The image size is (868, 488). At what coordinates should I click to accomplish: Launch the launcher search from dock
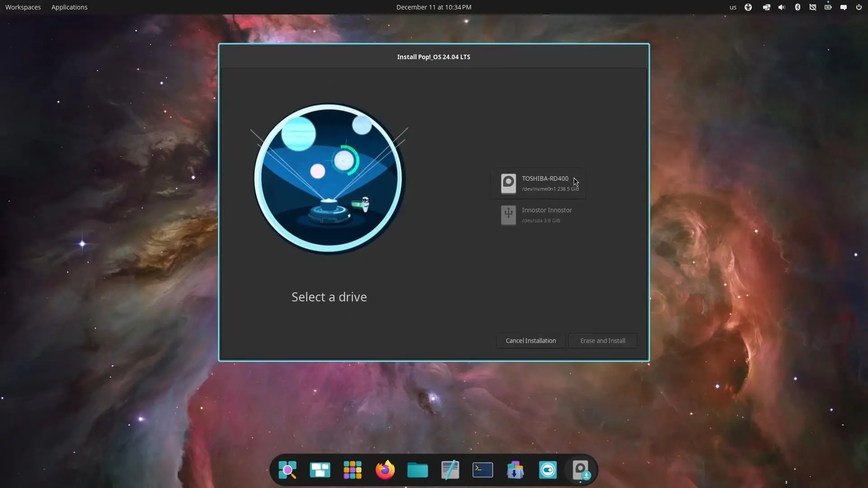pos(288,470)
